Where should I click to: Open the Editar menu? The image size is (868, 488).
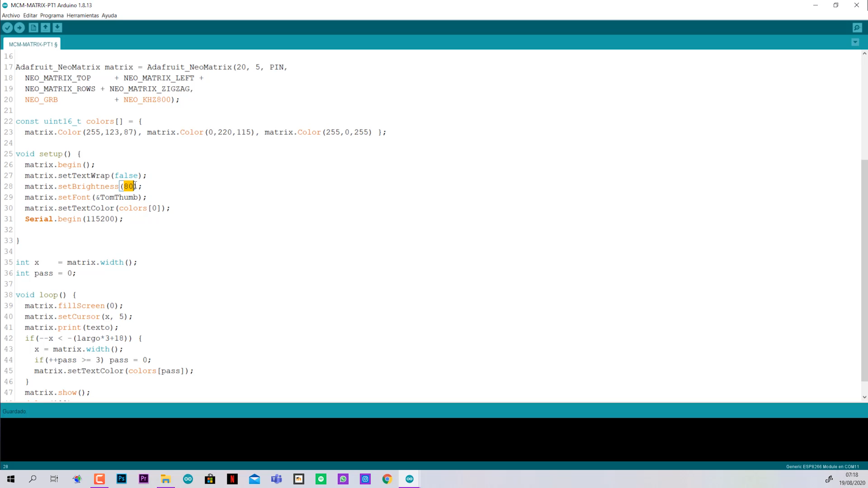tap(30, 15)
